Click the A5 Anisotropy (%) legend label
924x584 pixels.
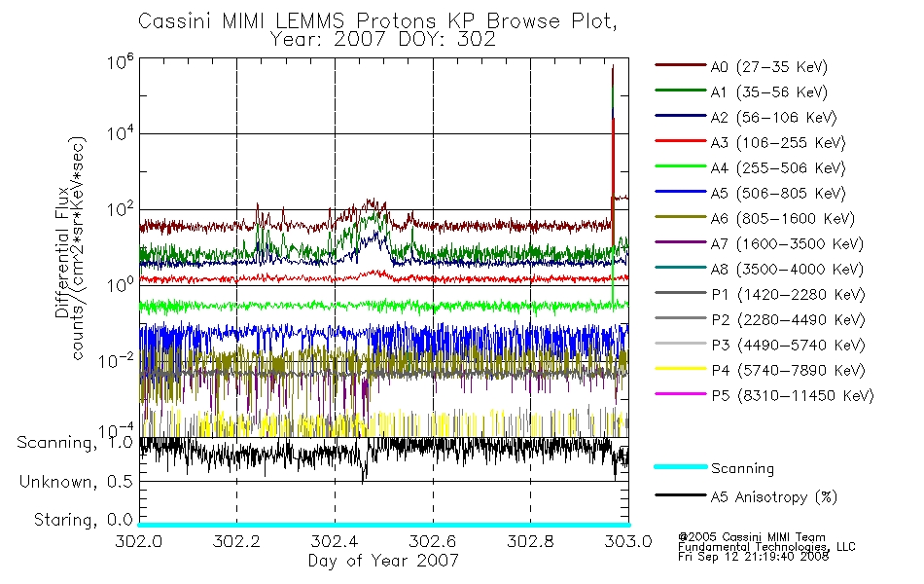[x=773, y=497]
